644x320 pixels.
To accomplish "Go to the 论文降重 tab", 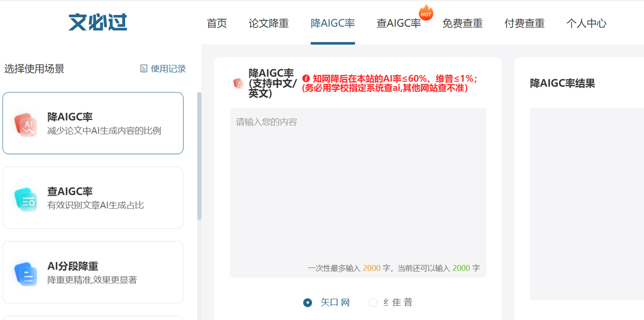I will [269, 23].
